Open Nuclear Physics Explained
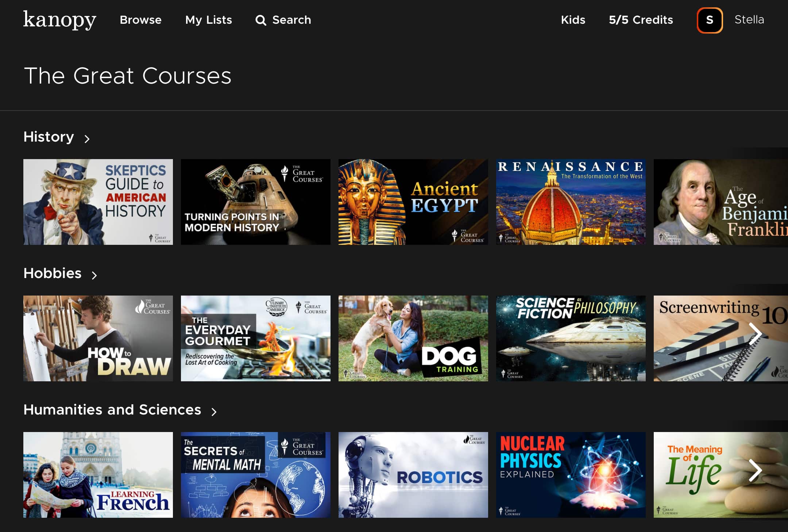Image resolution: width=788 pixels, height=532 pixels. pos(571,475)
